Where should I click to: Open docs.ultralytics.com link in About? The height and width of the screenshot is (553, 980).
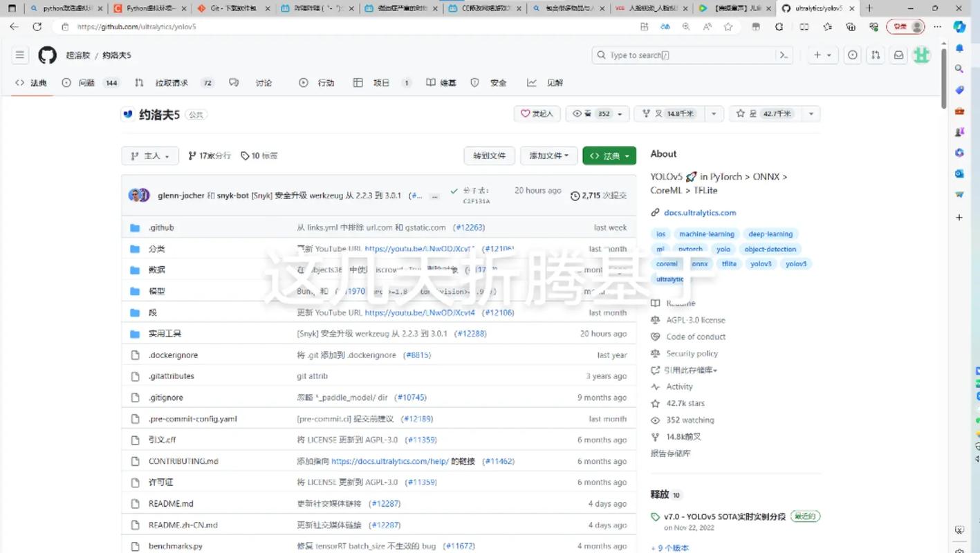(x=700, y=213)
